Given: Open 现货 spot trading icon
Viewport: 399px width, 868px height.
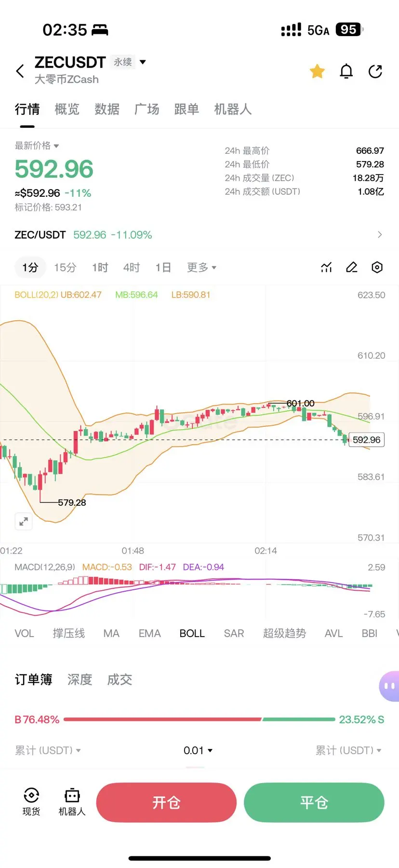Looking at the screenshot, I should coord(31,802).
